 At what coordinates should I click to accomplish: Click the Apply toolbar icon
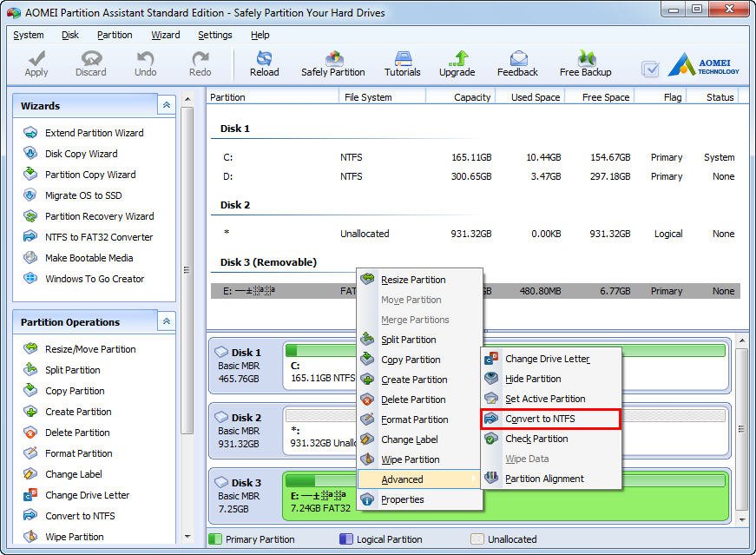pyautogui.click(x=36, y=63)
